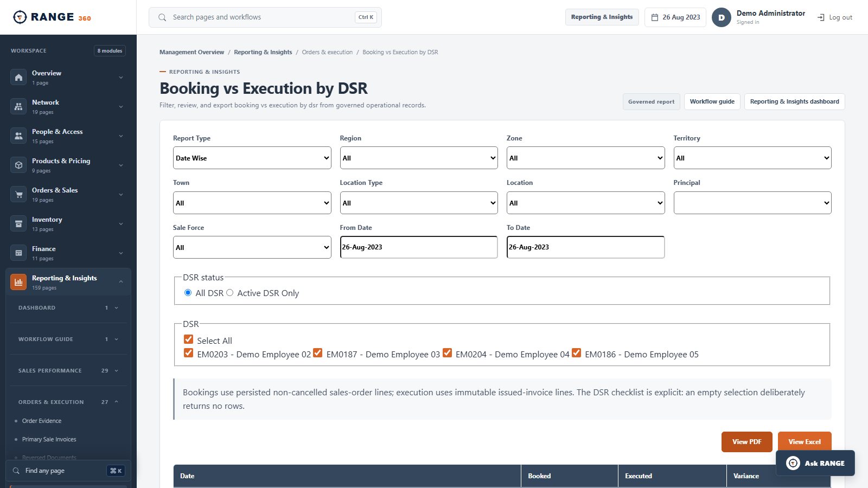The width and height of the screenshot is (868, 488).
Task: Open the Products & Pricing box icon
Action: (x=18, y=165)
